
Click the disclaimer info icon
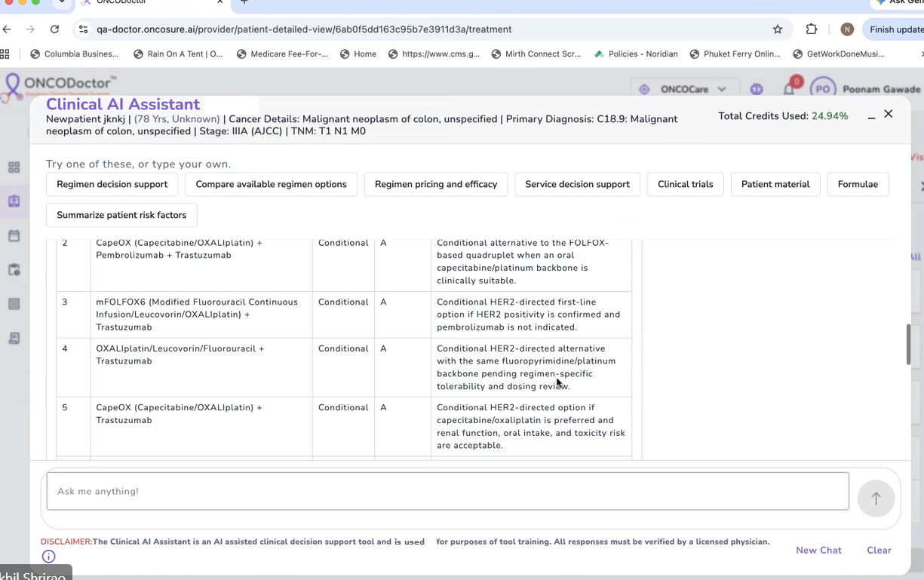(x=48, y=557)
